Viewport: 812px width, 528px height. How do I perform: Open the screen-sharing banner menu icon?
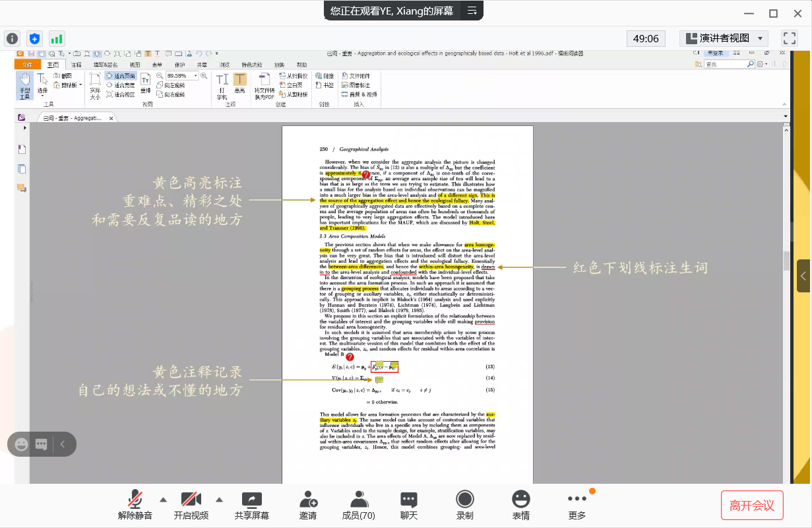coord(472,11)
